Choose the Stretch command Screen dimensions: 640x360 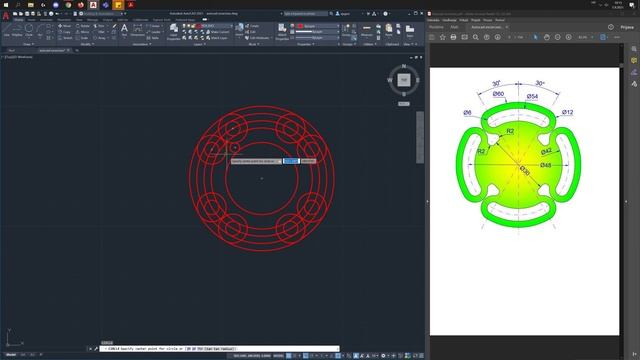(65, 38)
